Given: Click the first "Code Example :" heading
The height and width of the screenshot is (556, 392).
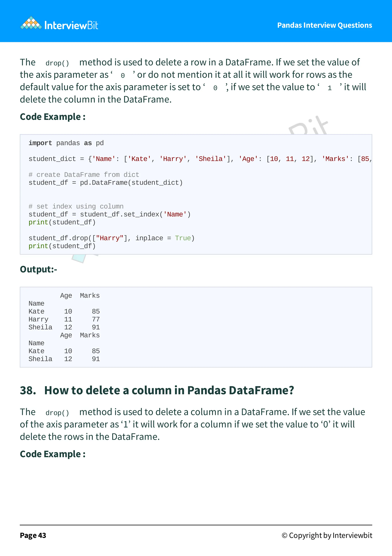Looking at the screenshot, I should (x=52, y=117).
